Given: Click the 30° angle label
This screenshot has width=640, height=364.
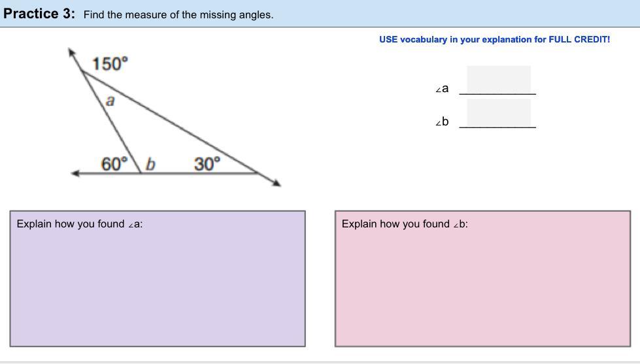Looking at the screenshot, I should 207,163.
